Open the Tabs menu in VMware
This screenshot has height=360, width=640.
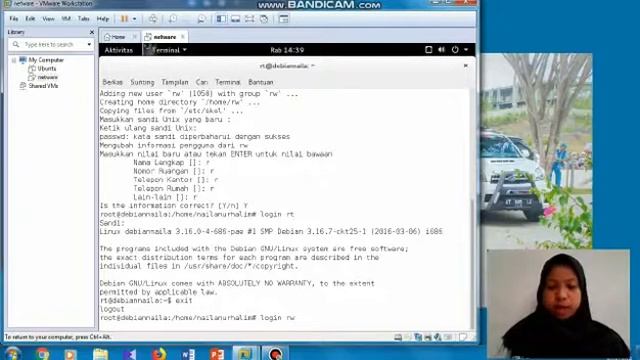click(84, 19)
